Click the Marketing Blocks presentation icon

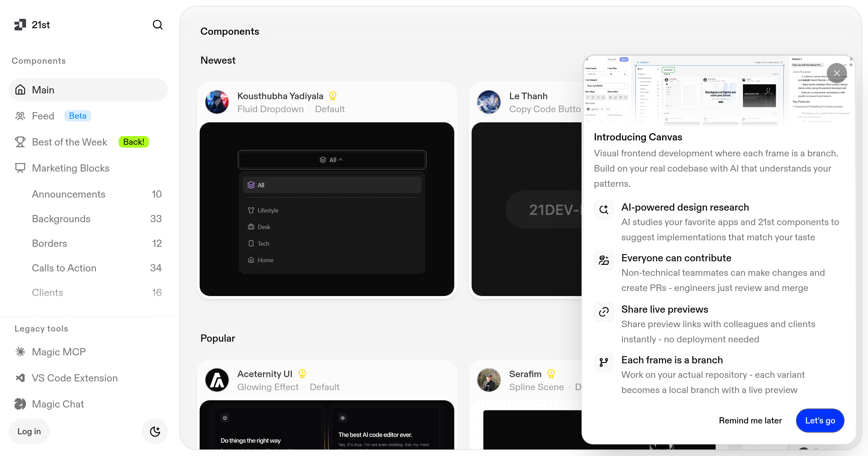20,168
